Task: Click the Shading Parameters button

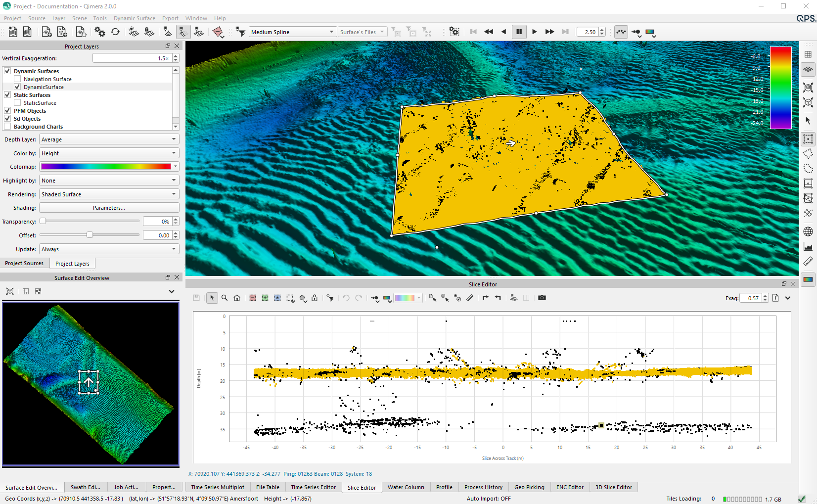Action: point(109,208)
